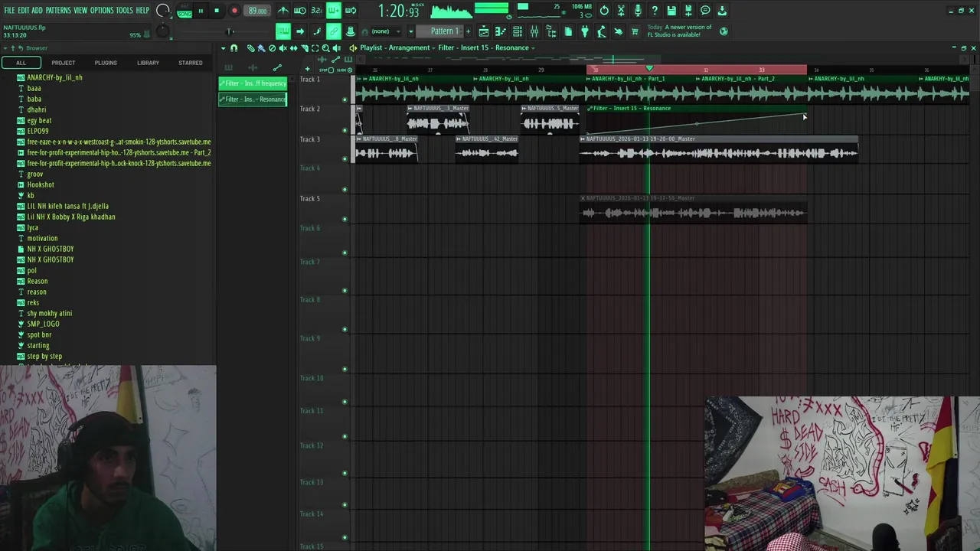Click the add track plus icon
This screenshot has width=980, height=551.
coord(307,70)
